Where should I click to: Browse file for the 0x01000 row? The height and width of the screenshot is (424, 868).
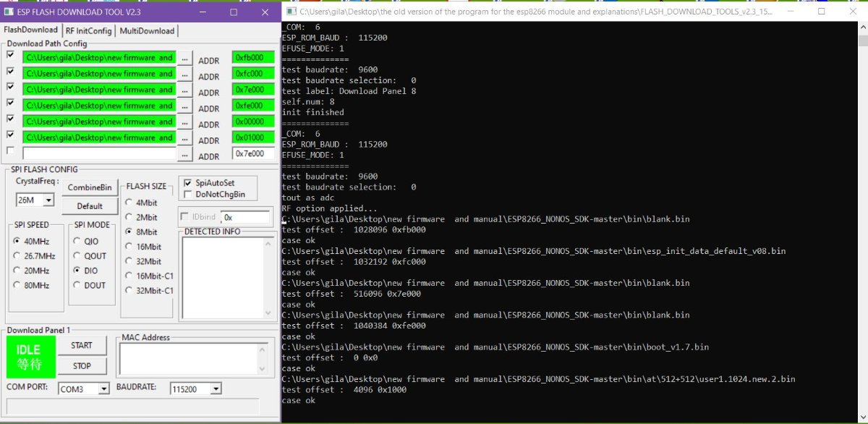pos(185,137)
